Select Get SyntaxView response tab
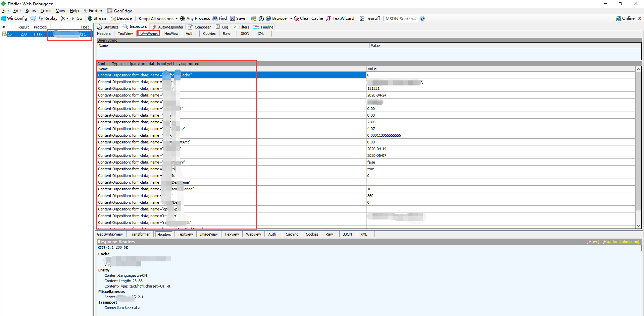The height and width of the screenshot is (316, 644). [110, 234]
